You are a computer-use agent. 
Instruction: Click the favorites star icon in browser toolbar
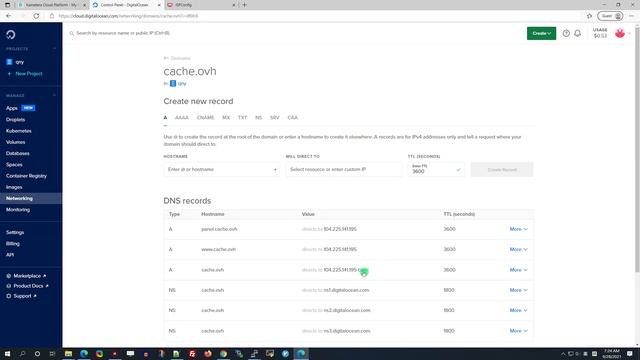coord(589,16)
